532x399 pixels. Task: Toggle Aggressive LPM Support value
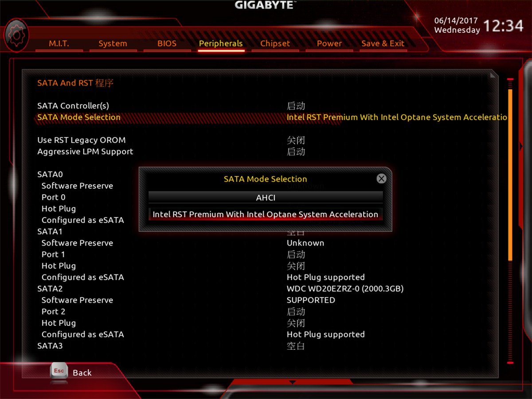point(296,152)
